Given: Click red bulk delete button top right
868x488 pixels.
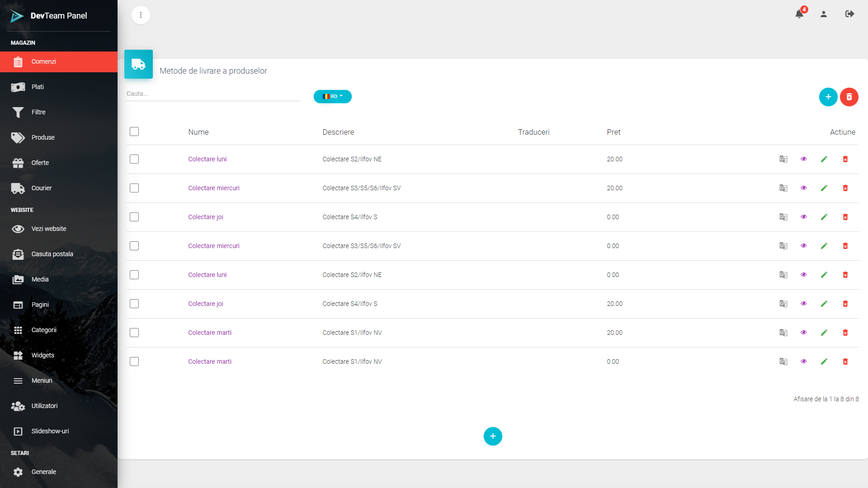Looking at the screenshot, I should click(x=849, y=97).
